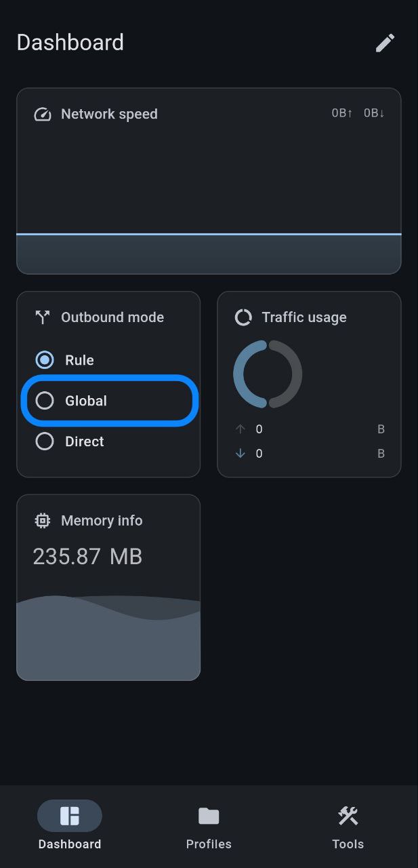Tap the download arrow in Traffic usage

[240, 454]
